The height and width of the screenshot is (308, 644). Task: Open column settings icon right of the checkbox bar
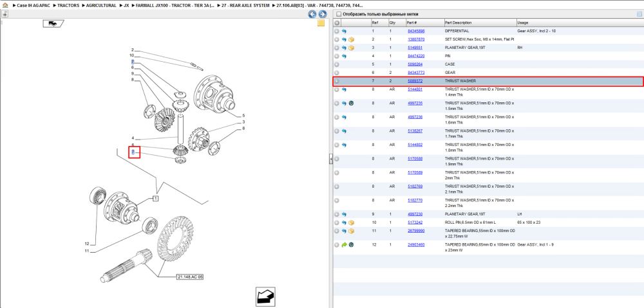click(639, 14)
